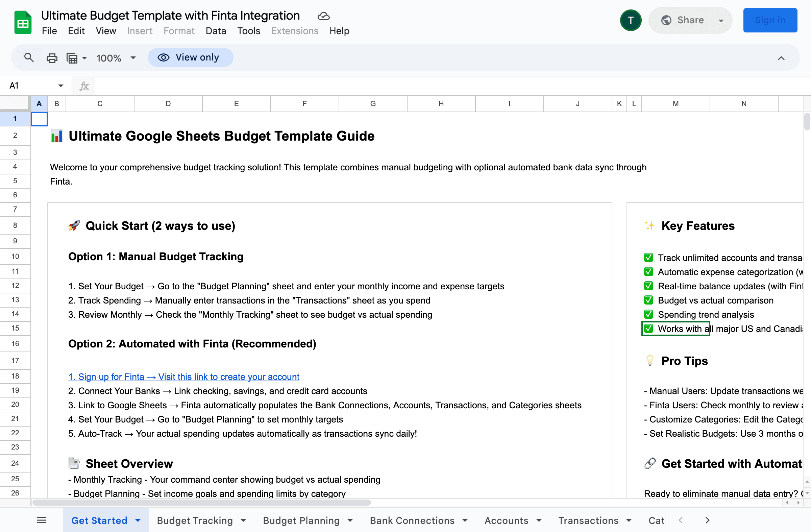
Task: Open the Name box dropdown arrow
Action: click(60, 86)
